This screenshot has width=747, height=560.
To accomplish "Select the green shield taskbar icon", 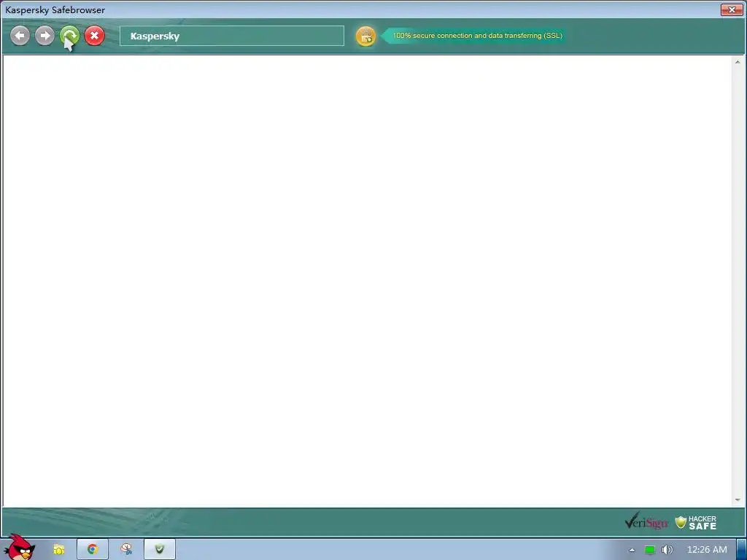I will coord(160,549).
